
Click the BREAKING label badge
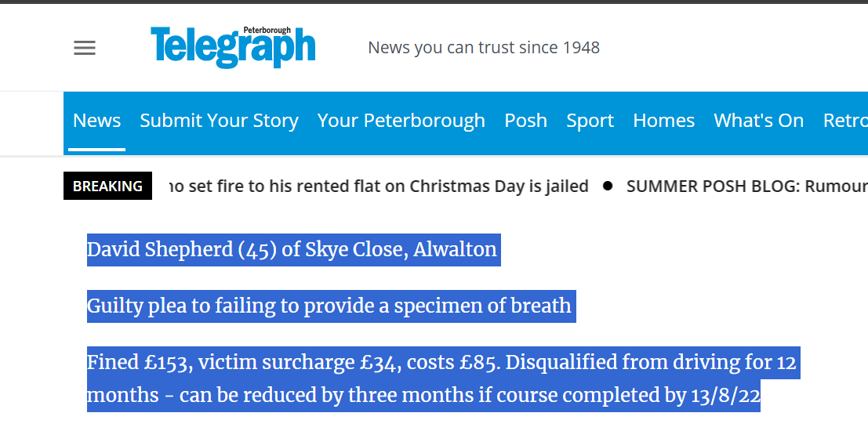[108, 186]
